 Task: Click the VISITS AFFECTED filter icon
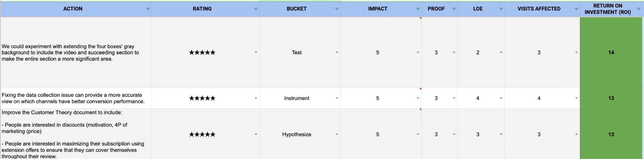pyautogui.click(x=576, y=9)
